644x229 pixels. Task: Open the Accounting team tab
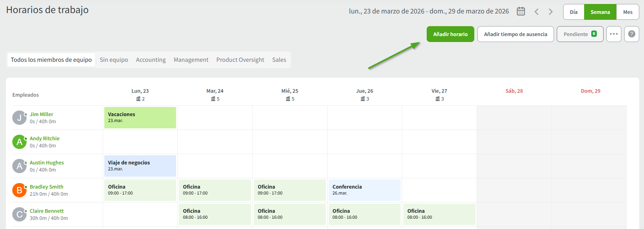point(151,60)
